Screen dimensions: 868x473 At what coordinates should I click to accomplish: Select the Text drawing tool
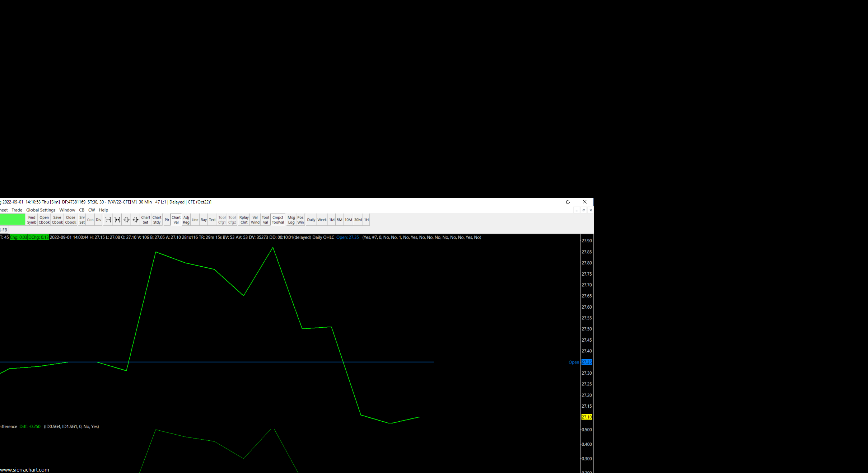(213, 220)
